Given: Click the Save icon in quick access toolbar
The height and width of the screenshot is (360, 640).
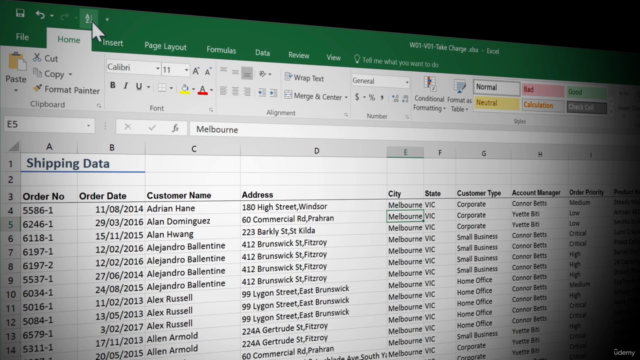Looking at the screenshot, I should tap(20, 13).
